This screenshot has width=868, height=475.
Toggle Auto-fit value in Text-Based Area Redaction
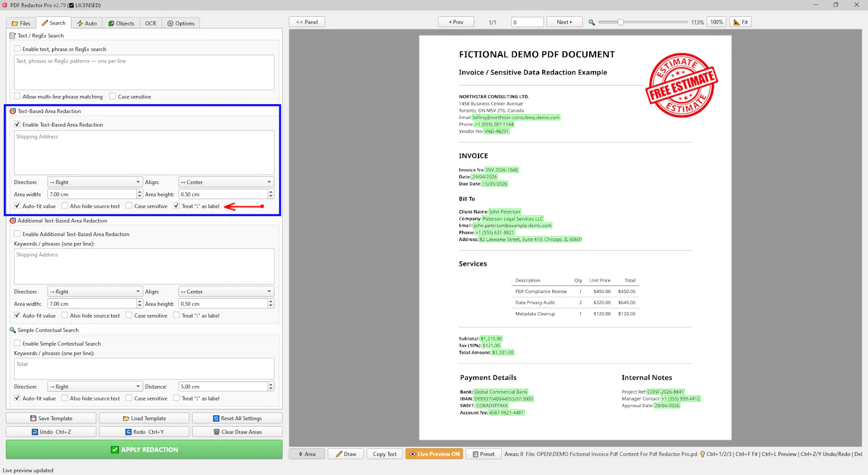[17, 206]
